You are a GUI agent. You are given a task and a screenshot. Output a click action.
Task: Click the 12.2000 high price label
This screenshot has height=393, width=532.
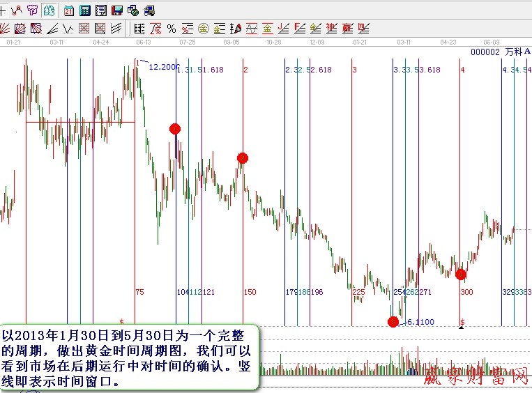pyautogui.click(x=164, y=65)
